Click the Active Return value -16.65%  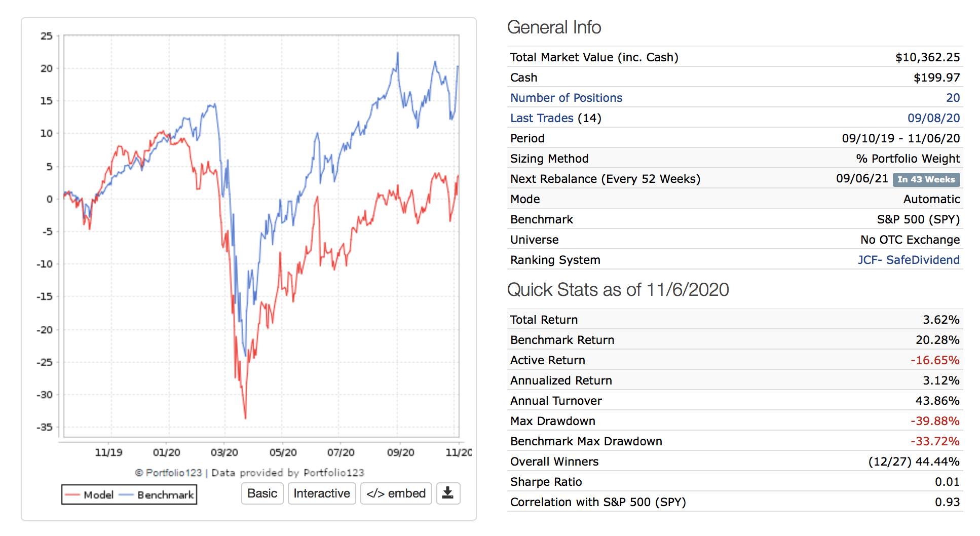pyautogui.click(x=934, y=360)
